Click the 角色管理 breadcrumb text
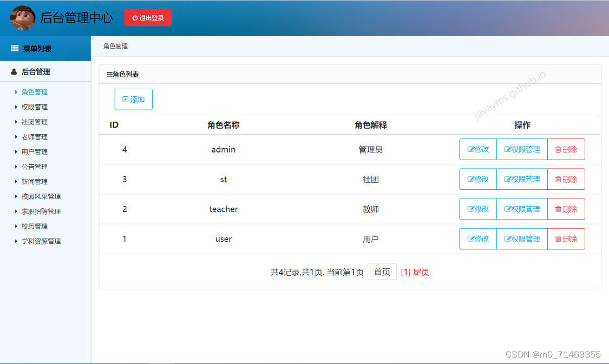Image resolution: width=609 pixels, height=364 pixels. pyautogui.click(x=115, y=46)
